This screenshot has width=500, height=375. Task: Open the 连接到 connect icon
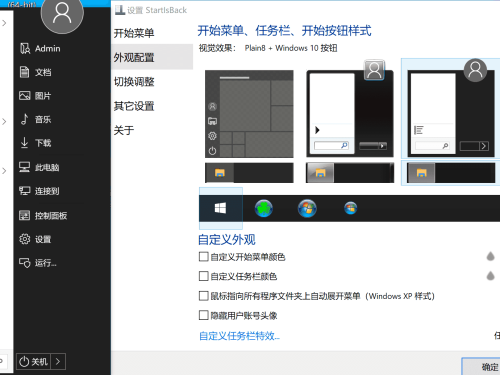(x=24, y=191)
